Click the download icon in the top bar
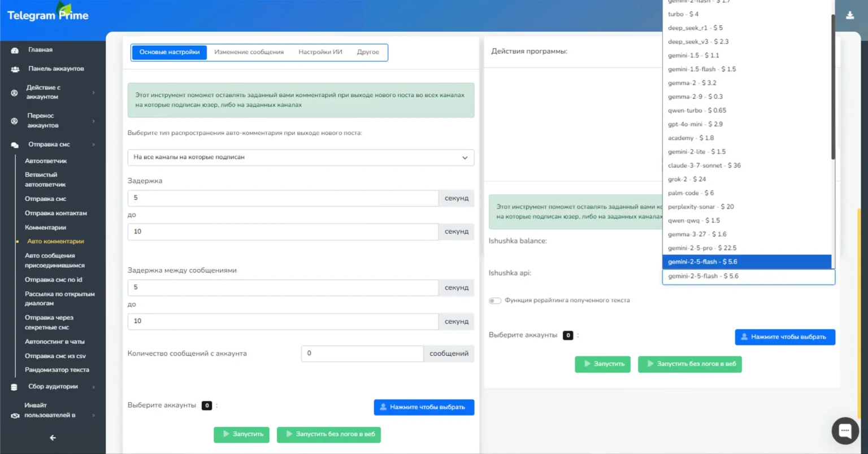 850,16
